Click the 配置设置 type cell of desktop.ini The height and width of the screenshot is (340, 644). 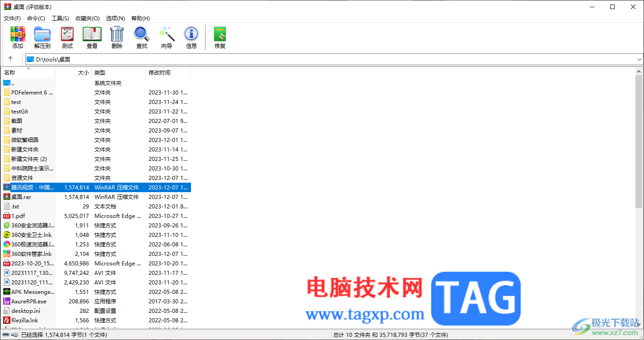[x=105, y=311]
